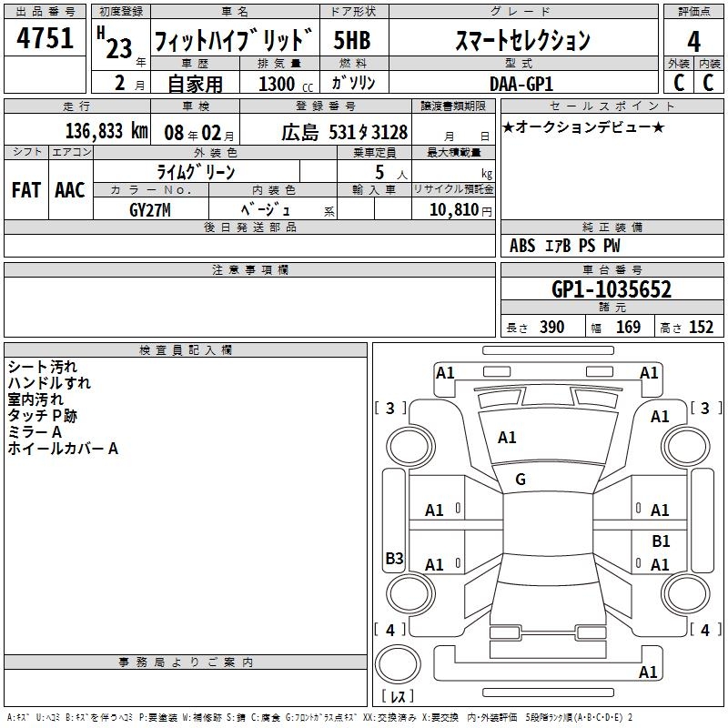Select the overall evaluation score 4
This screenshot has width=728, height=728.
[693, 42]
